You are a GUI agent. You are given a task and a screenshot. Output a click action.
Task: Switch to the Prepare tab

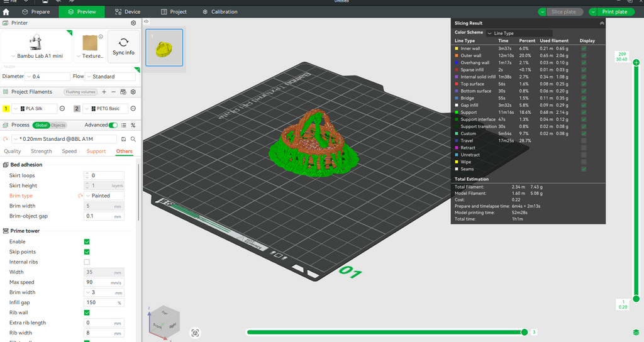(36, 11)
